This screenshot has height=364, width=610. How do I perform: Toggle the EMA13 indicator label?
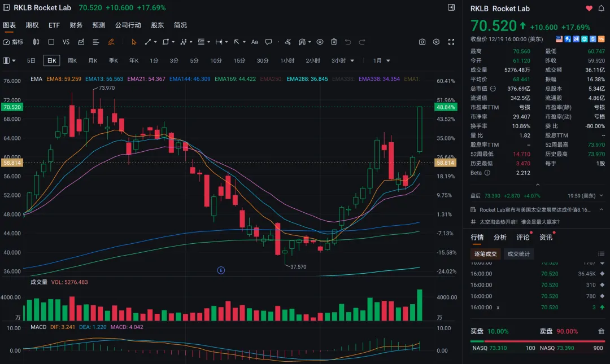point(104,79)
